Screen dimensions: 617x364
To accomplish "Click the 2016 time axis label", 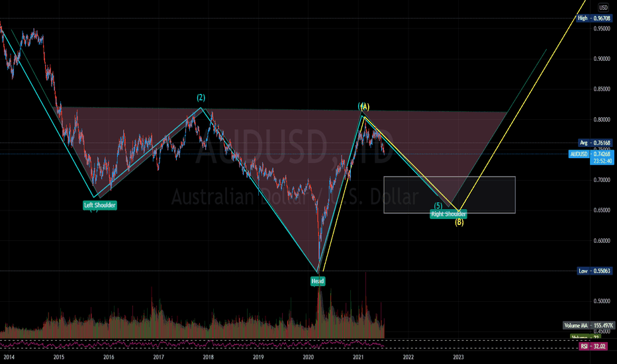I will [109, 357].
